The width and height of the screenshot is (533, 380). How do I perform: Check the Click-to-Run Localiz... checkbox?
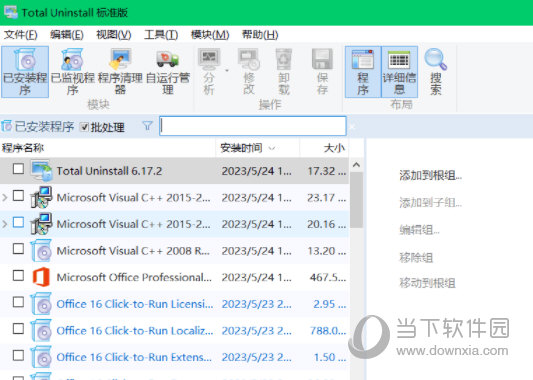click(18, 328)
